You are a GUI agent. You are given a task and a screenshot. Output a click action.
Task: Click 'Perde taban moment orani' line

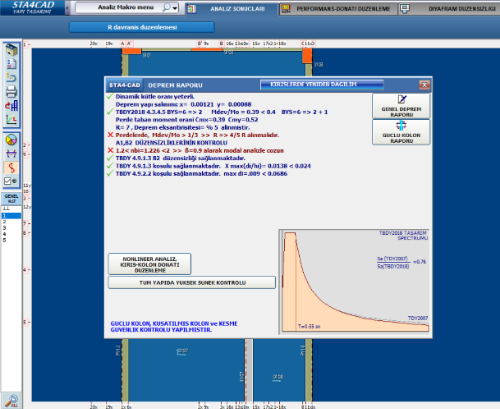(x=187, y=120)
